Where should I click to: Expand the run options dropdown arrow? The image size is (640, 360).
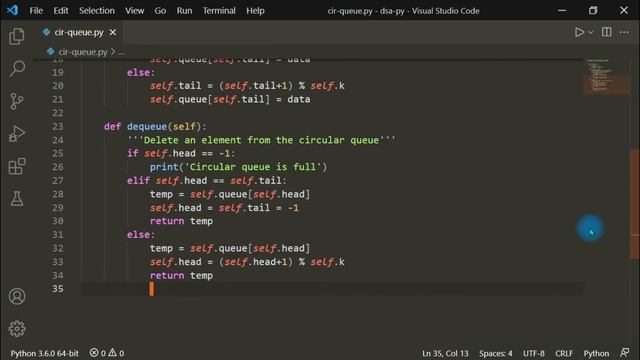coord(591,32)
